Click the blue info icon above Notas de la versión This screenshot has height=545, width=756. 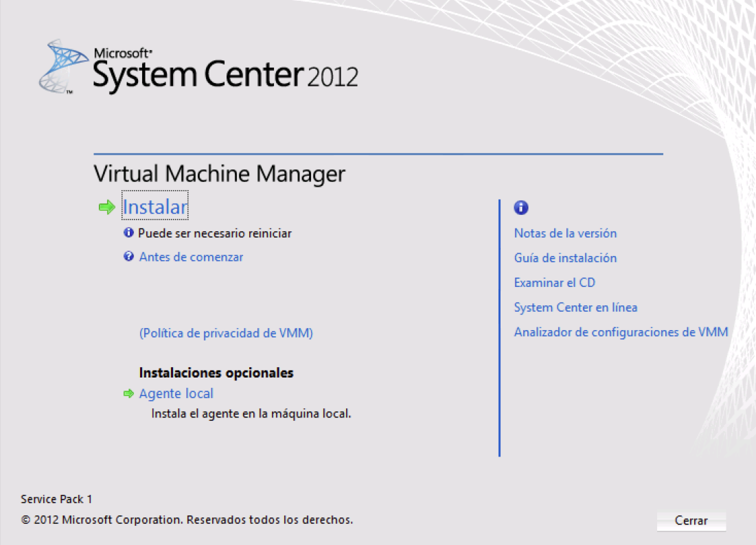point(521,208)
